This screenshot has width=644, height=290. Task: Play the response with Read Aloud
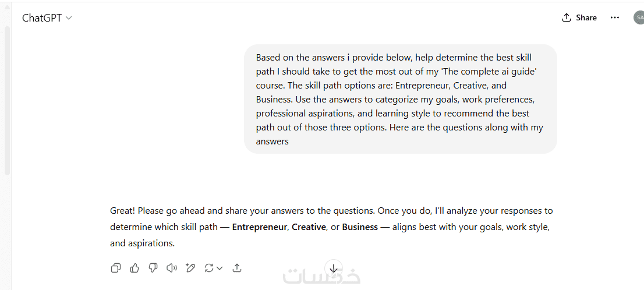tap(171, 268)
